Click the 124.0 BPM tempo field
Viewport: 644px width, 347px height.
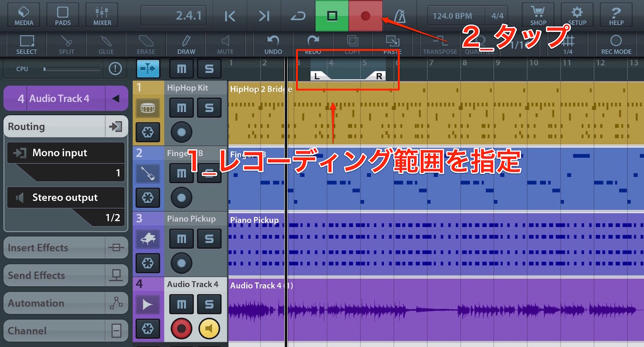click(x=452, y=16)
